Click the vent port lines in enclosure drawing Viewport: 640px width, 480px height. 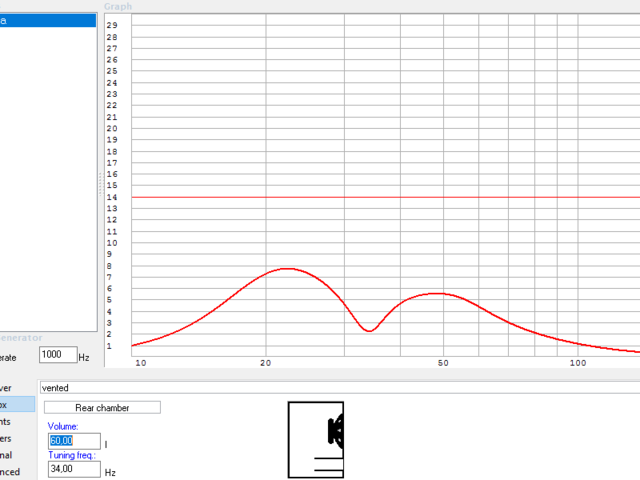click(329, 463)
